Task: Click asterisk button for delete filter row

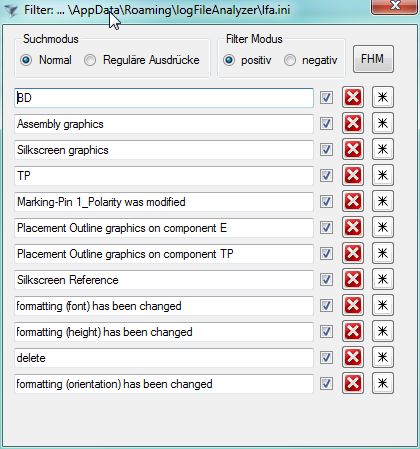Action: tap(383, 357)
